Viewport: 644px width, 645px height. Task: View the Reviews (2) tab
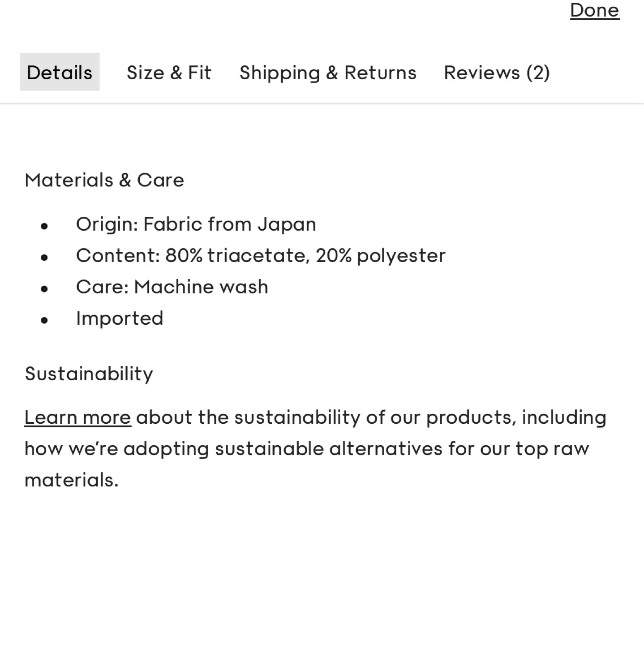click(x=497, y=73)
